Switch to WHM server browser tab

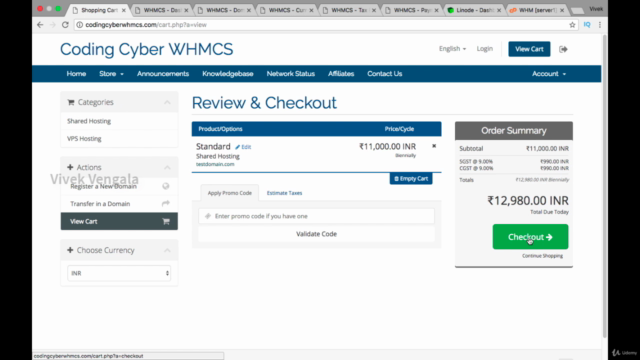click(536, 10)
